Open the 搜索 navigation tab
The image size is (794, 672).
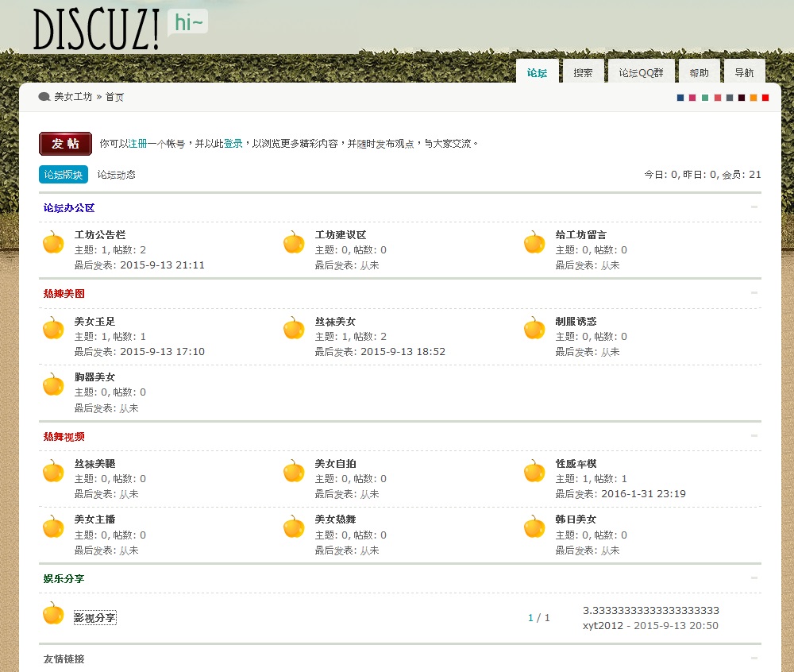[x=583, y=72]
